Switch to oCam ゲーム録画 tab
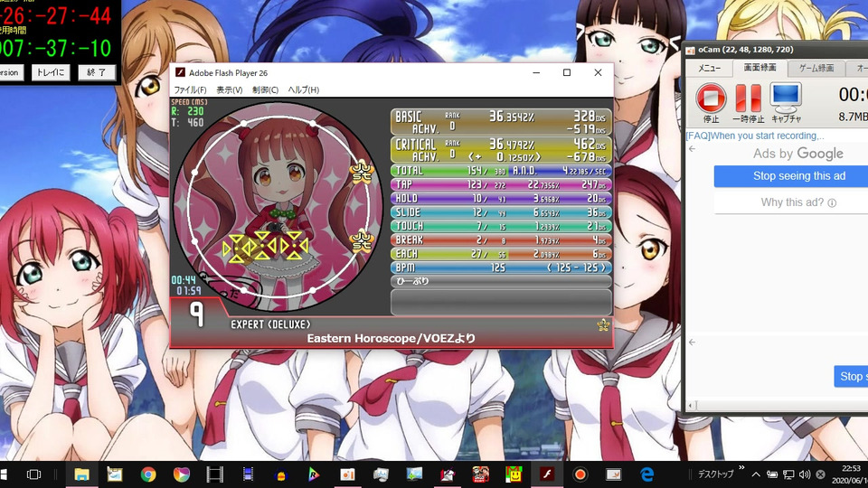868x488 pixels. [816, 68]
